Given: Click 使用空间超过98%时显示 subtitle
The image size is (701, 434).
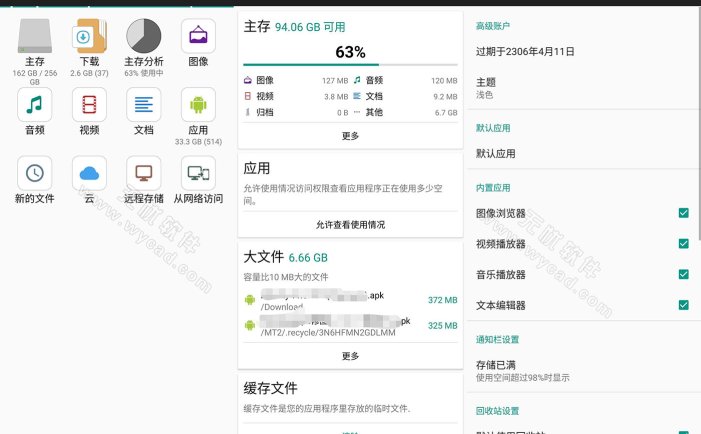Looking at the screenshot, I should [523, 378].
